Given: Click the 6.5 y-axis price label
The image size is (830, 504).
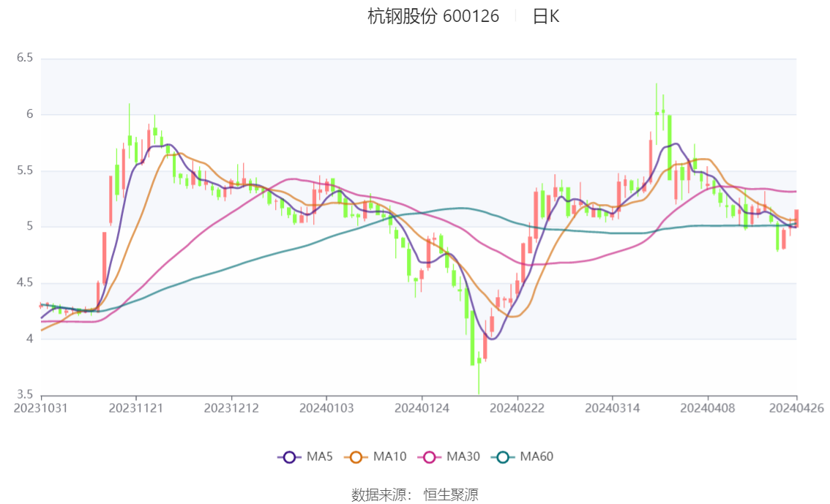Looking at the screenshot, I should tap(25, 58).
